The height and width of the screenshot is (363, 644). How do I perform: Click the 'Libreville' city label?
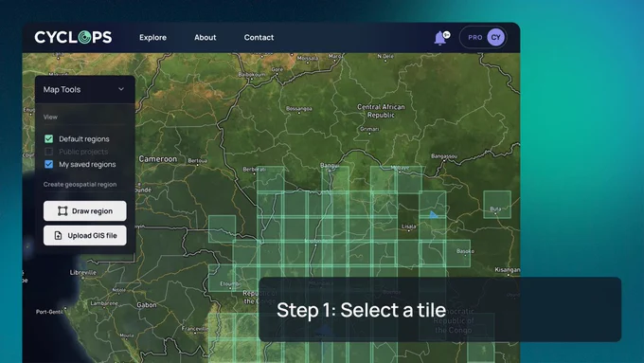[83, 273]
